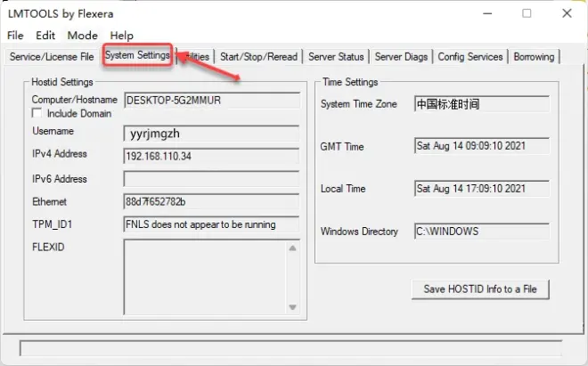Screen dimensions: 588x366
Task: Click the Local Time field
Action: [482, 189]
